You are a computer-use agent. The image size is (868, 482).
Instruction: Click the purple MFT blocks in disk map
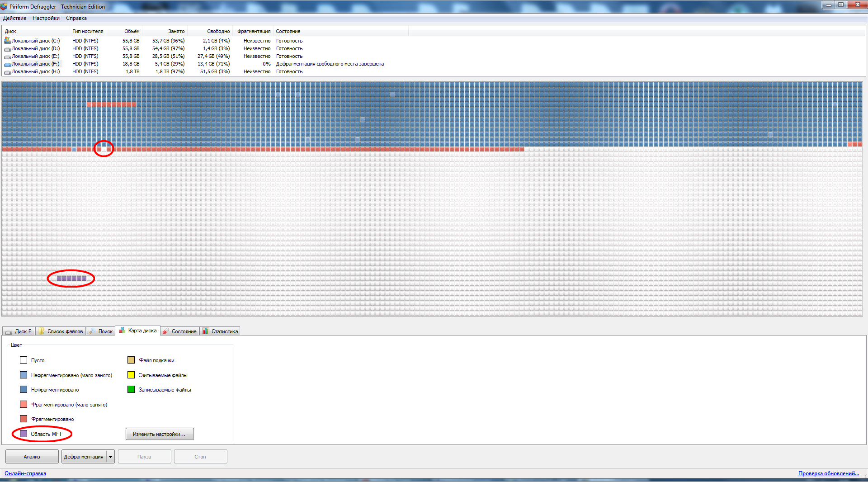[71, 279]
